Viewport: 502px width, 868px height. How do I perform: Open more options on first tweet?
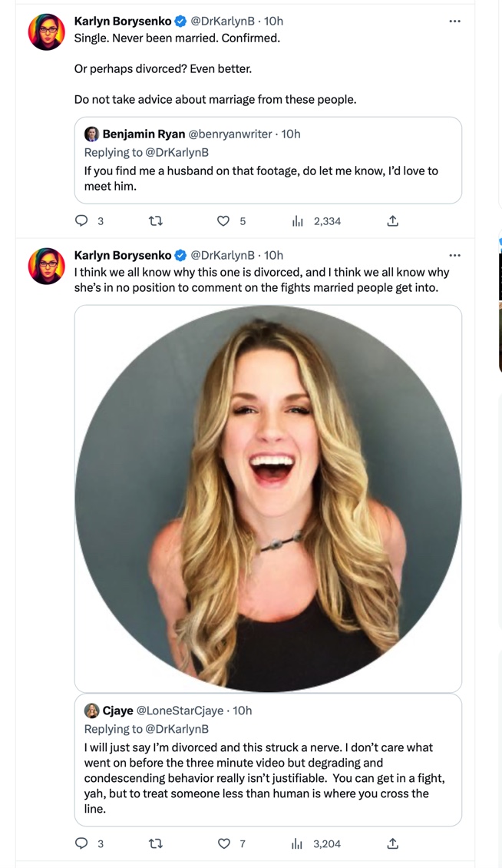[x=454, y=21]
